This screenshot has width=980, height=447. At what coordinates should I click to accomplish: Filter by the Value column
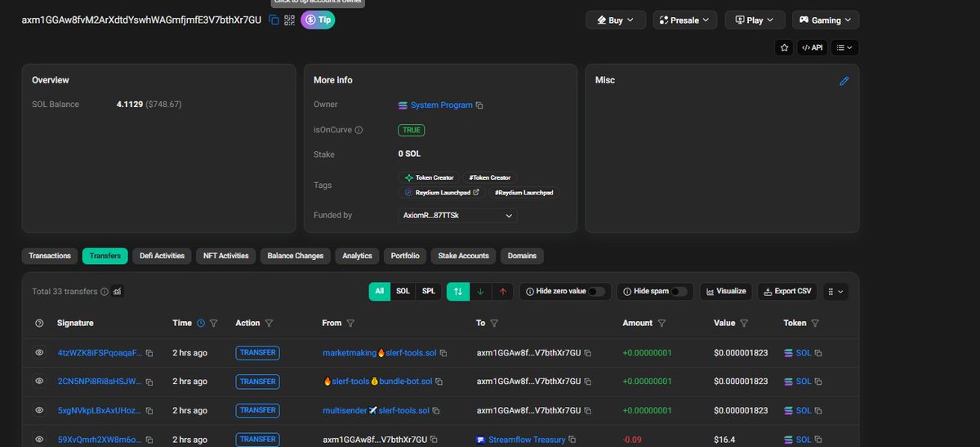[745, 324]
